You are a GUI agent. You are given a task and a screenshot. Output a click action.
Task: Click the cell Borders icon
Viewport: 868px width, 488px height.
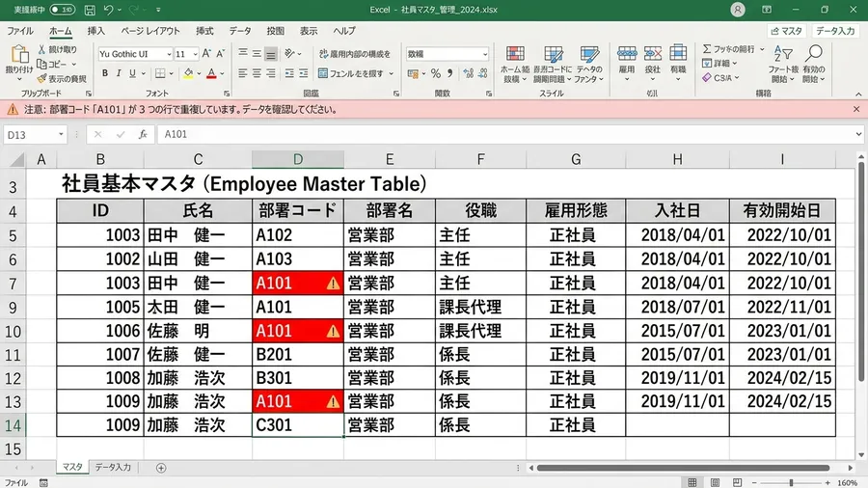click(160, 73)
